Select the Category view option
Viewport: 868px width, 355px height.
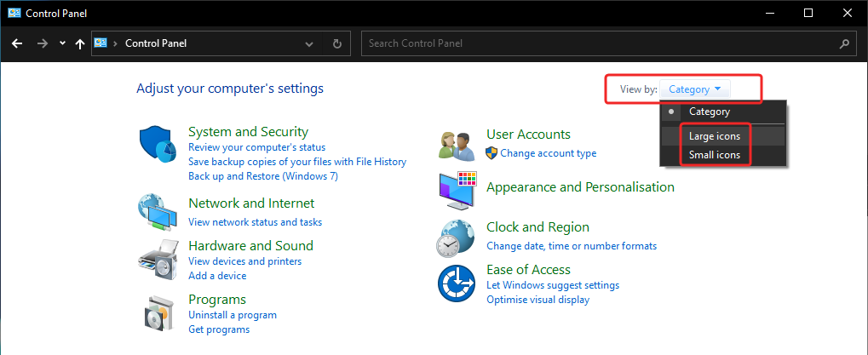pos(709,112)
